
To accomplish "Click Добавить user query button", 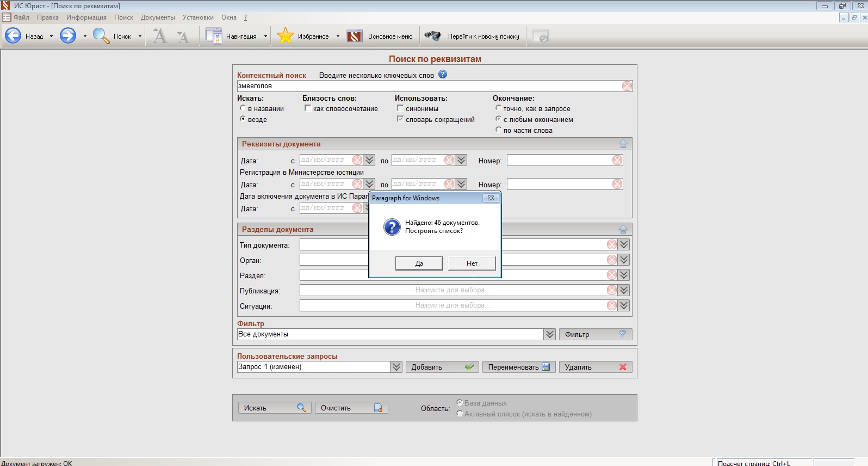I will click(442, 367).
